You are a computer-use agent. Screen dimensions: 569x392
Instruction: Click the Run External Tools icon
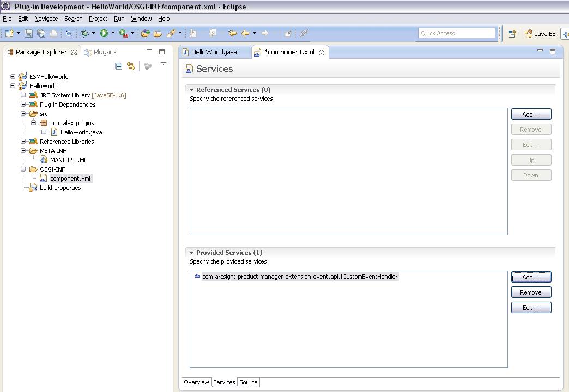(x=123, y=33)
